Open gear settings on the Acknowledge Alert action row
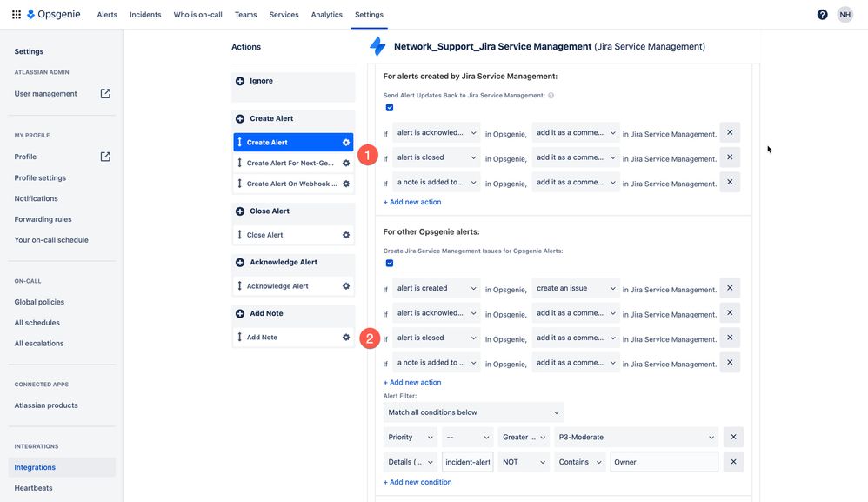 (x=346, y=286)
